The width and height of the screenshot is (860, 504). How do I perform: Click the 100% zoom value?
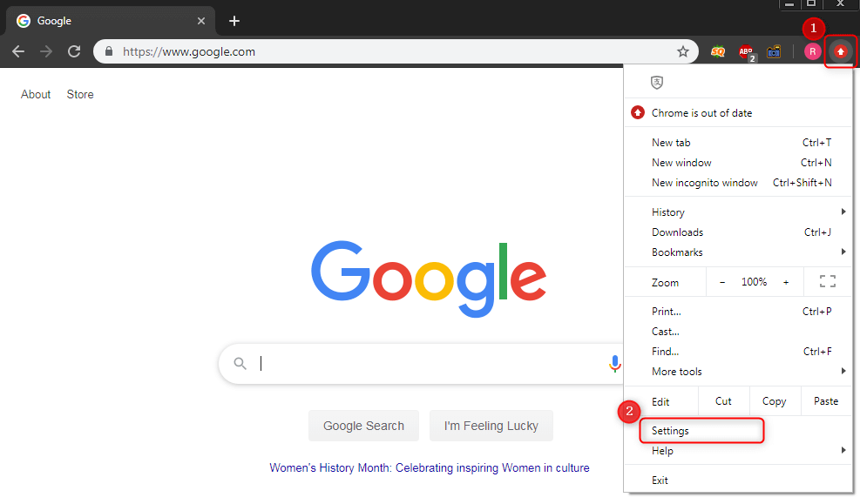tap(755, 282)
